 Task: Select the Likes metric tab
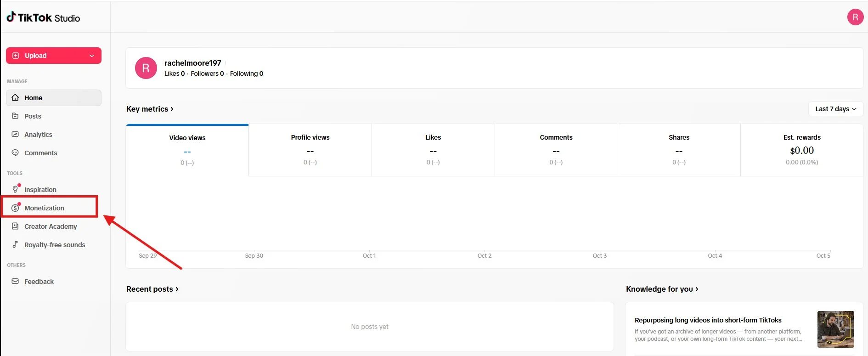(x=433, y=150)
